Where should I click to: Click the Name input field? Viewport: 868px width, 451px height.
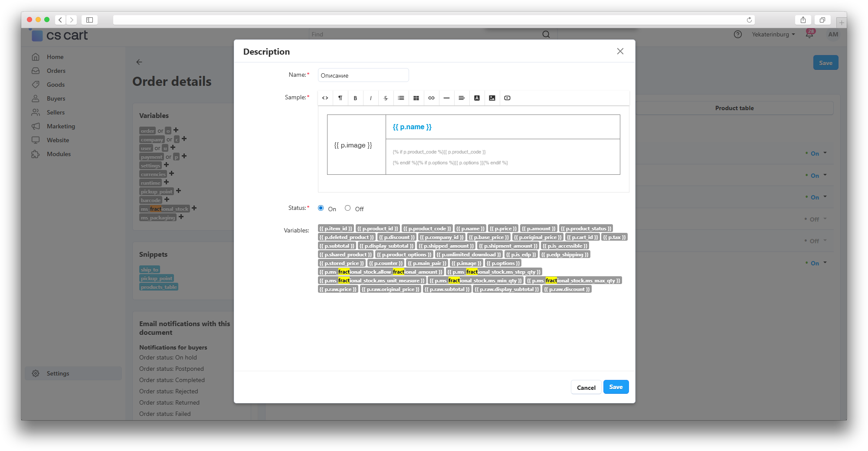coord(363,75)
